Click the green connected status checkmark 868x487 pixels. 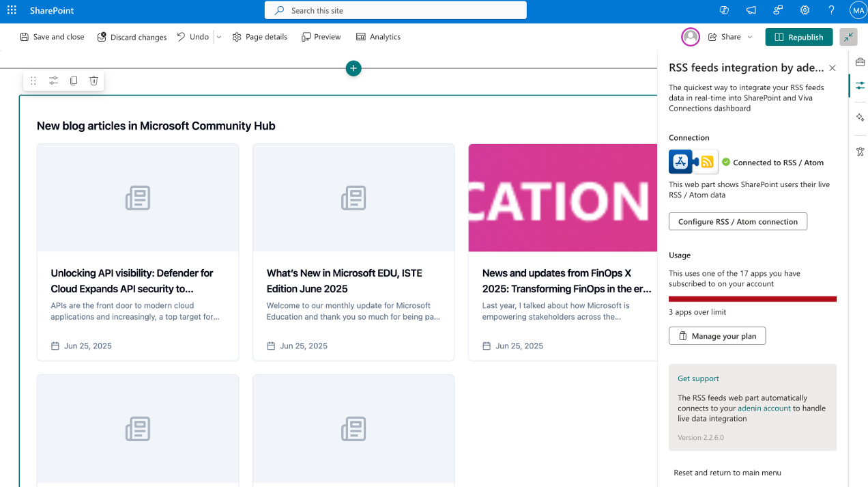pos(726,163)
